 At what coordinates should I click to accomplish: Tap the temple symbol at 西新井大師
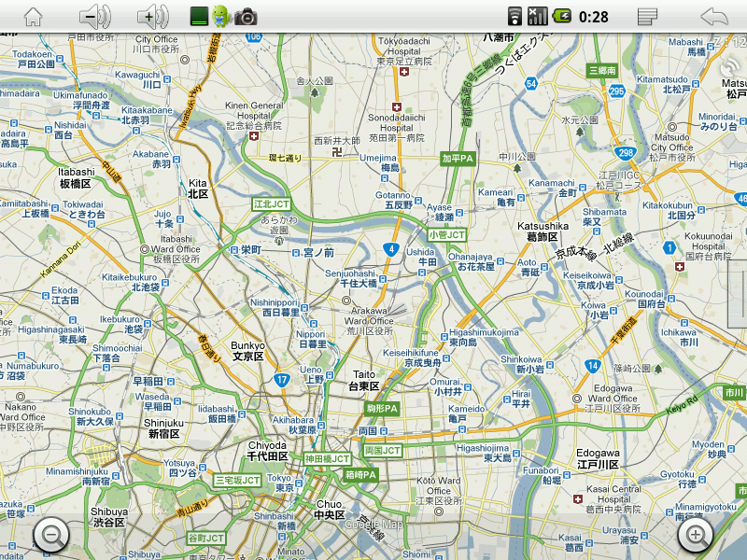pos(337,152)
